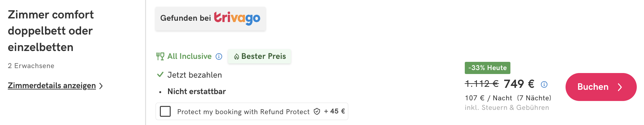
Task: Click the Bester Preis badge
Action: (259, 56)
